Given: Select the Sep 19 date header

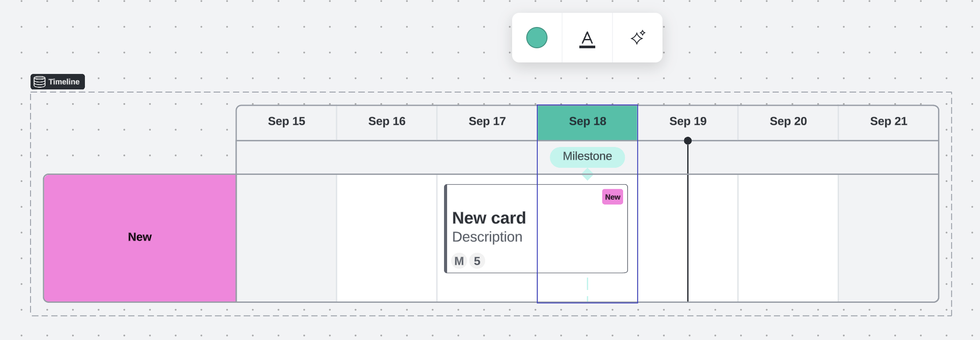Looking at the screenshot, I should 688,121.
